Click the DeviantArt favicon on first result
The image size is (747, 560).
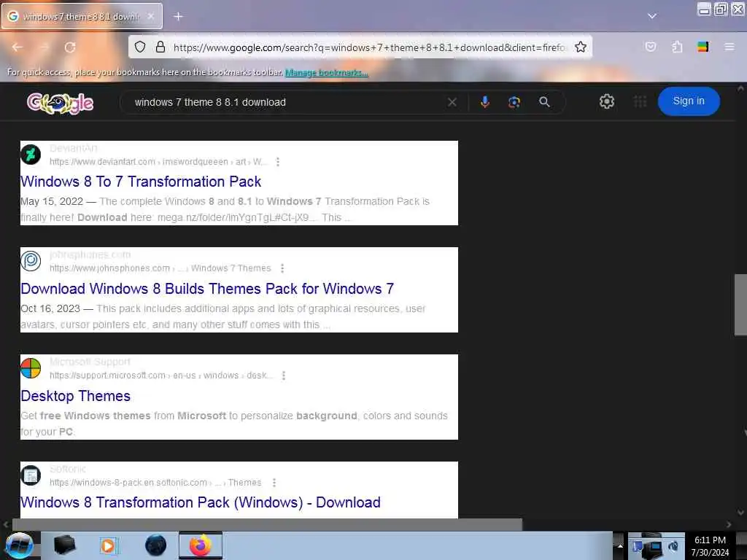(x=31, y=155)
